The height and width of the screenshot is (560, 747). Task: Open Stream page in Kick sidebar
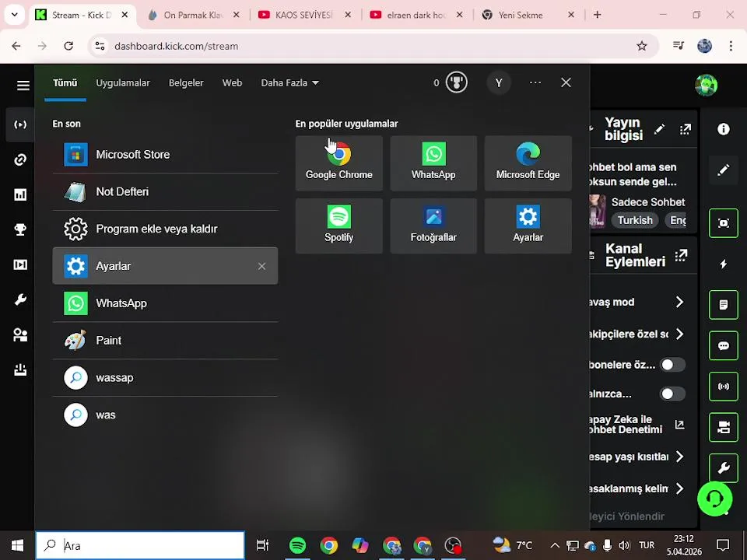20,124
